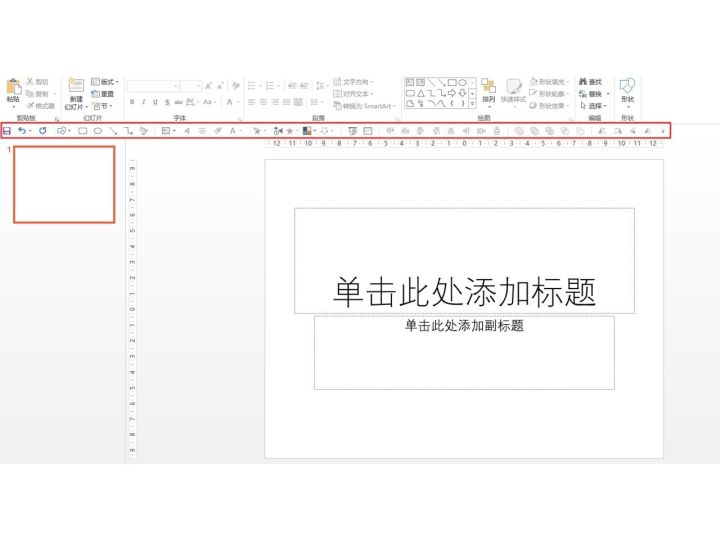Click the Cut (剪切) button

[x=37, y=82]
